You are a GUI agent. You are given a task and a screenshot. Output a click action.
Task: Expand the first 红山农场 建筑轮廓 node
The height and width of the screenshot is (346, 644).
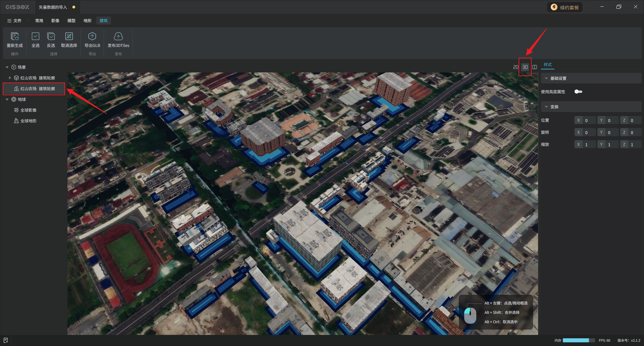coord(10,78)
